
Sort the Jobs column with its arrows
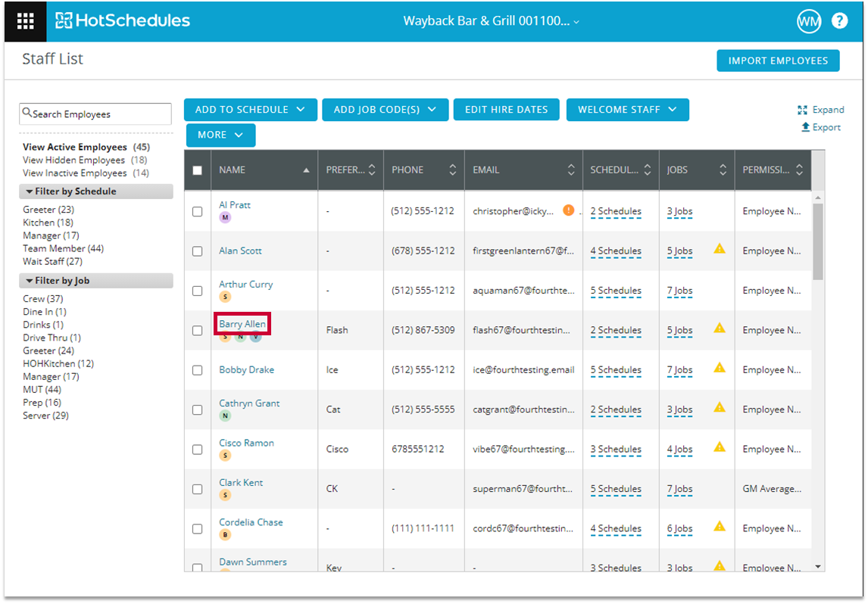[723, 170]
